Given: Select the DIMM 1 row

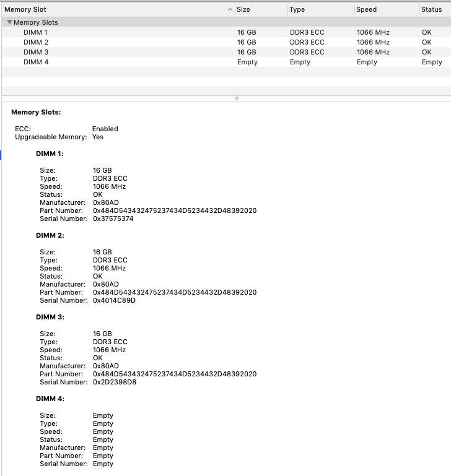Looking at the screenshot, I should [226, 32].
